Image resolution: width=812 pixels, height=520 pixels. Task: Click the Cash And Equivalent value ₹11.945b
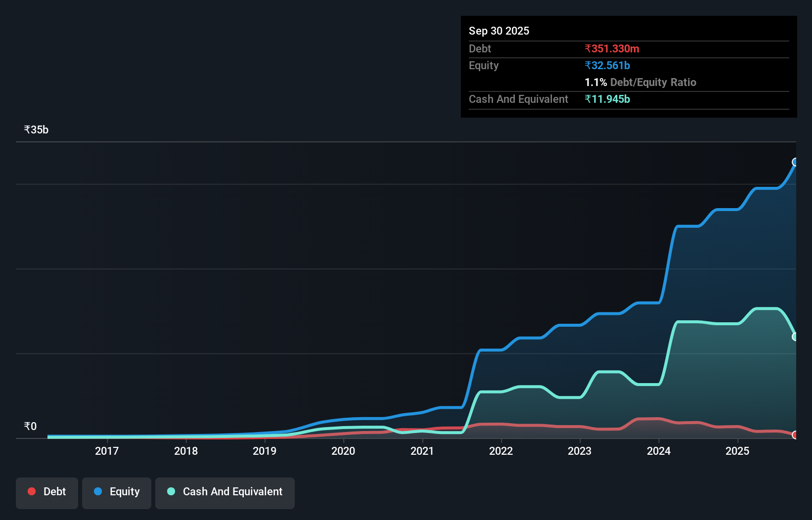tap(608, 99)
